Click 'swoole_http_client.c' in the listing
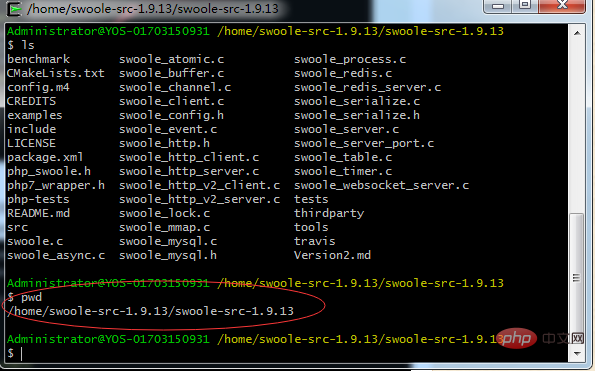Screen dimensions: 595x371 189,157
